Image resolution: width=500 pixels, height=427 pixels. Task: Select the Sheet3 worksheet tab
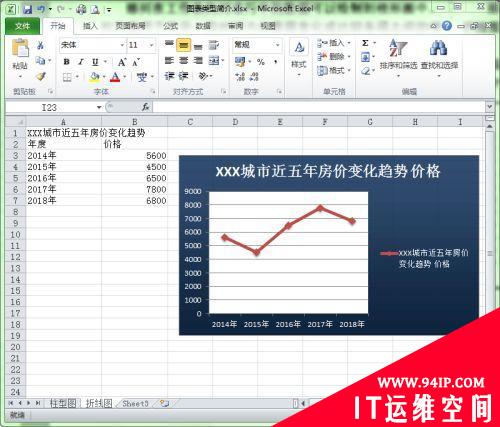135,404
